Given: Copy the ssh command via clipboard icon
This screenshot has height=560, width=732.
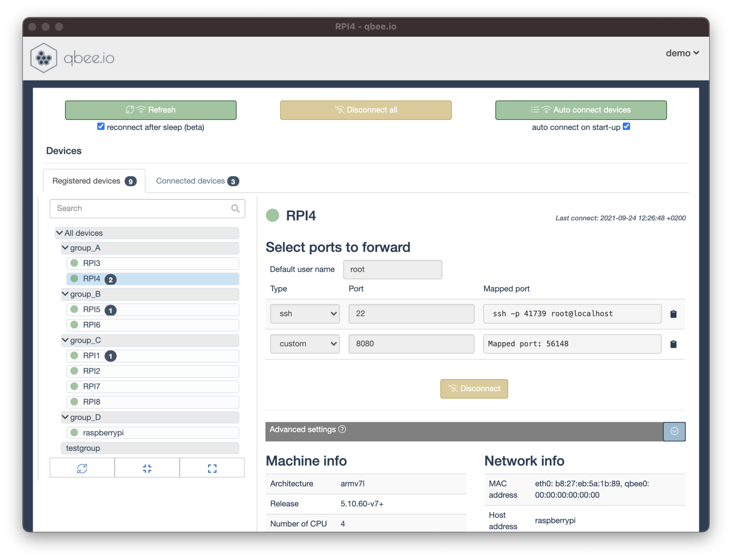Looking at the screenshot, I should click(x=673, y=314).
